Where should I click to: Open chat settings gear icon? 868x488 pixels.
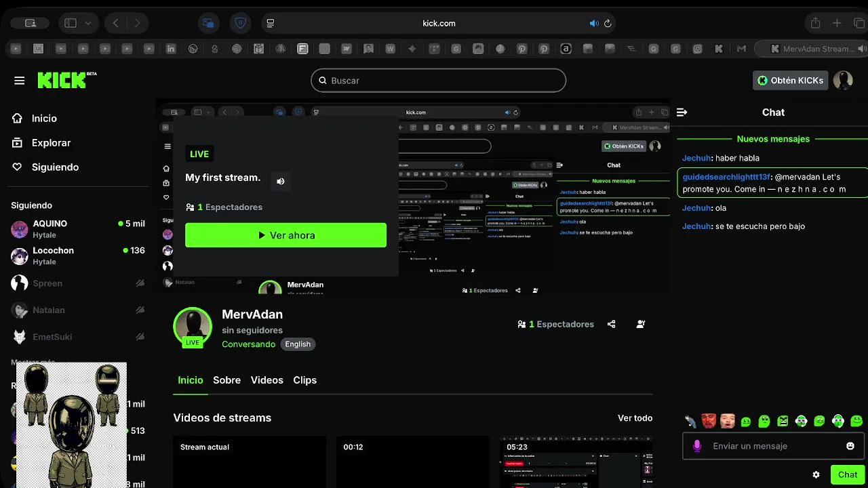[x=816, y=475]
